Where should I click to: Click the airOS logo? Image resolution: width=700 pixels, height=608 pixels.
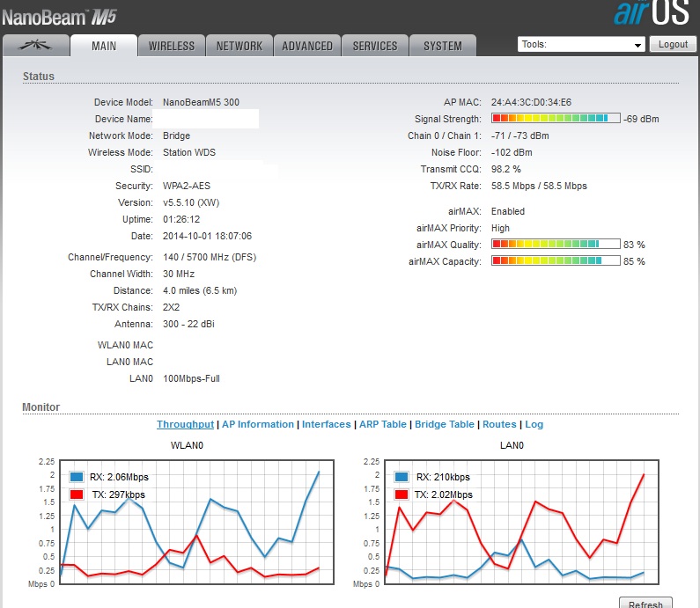click(652, 12)
